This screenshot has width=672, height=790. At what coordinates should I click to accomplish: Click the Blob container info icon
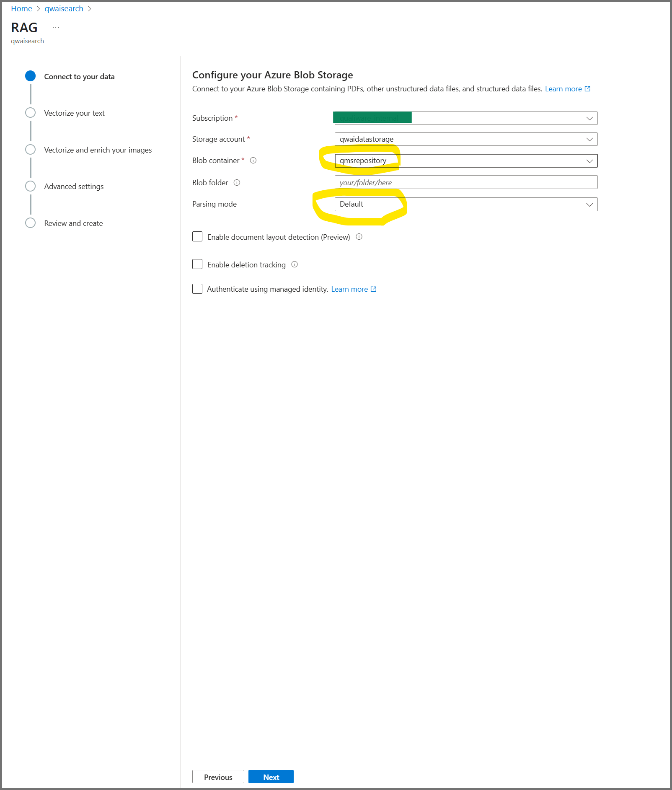tap(253, 161)
